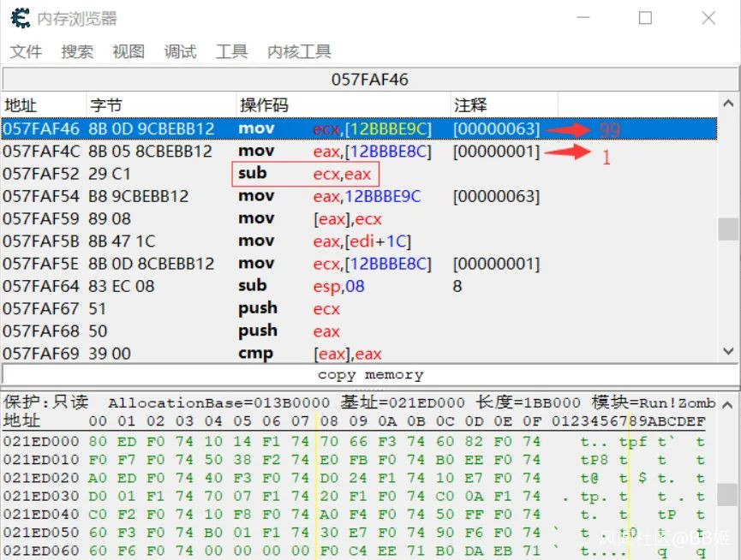741x560 pixels.
Task: Click the 地址 column header in disassembler
Action: pos(44,104)
